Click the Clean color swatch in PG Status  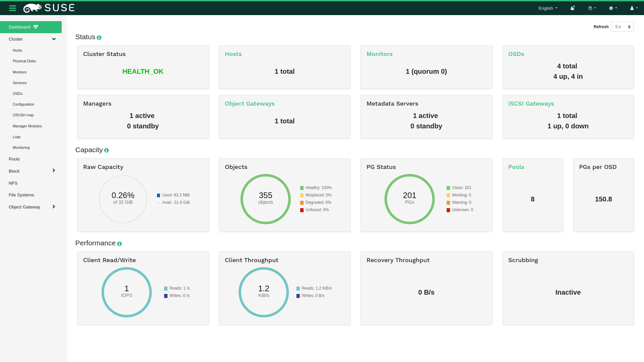point(448,188)
